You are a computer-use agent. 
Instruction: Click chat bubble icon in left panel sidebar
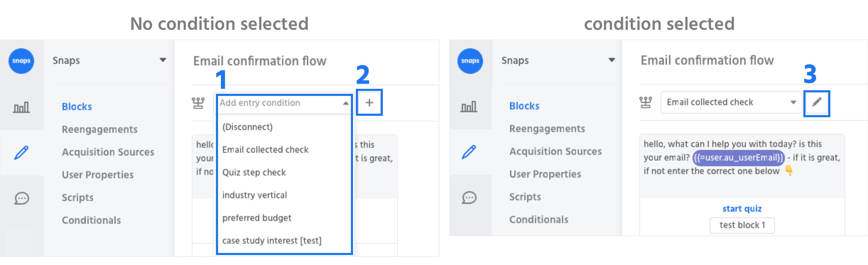[x=21, y=198]
